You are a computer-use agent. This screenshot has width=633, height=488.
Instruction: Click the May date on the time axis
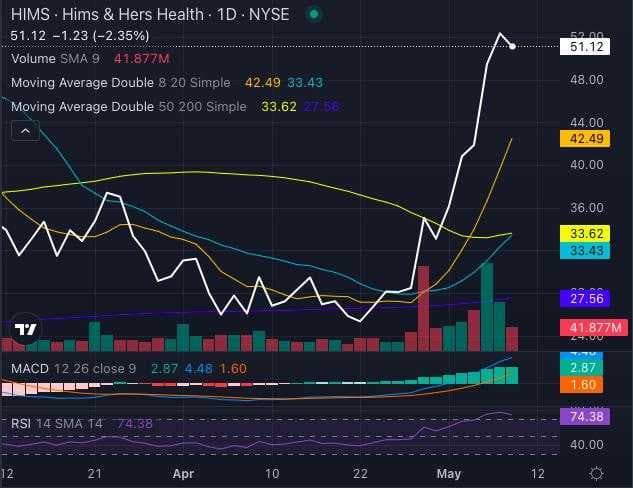(449, 473)
